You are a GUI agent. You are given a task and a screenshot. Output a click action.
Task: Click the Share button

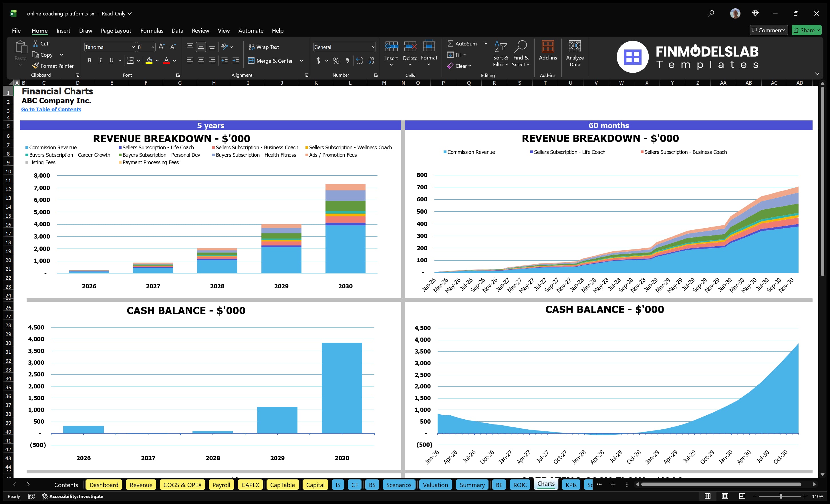tap(807, 30)
